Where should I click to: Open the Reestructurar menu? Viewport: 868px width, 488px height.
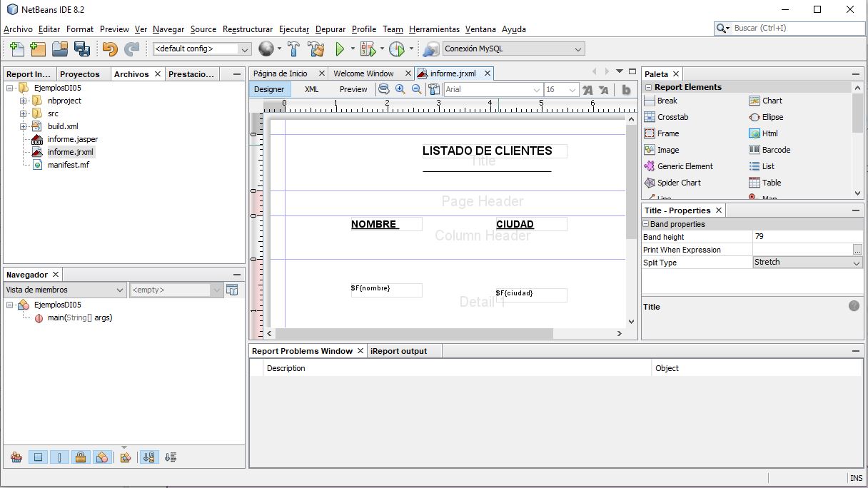tap(248, 29)
